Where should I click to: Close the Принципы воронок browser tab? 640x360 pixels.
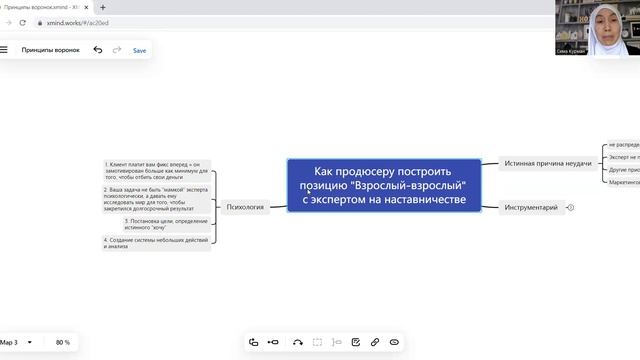click(x=86, y=7)
